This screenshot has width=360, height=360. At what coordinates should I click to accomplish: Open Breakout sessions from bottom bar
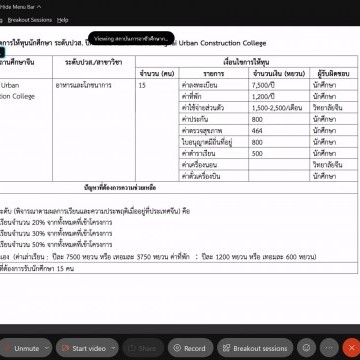click(255, 348)
